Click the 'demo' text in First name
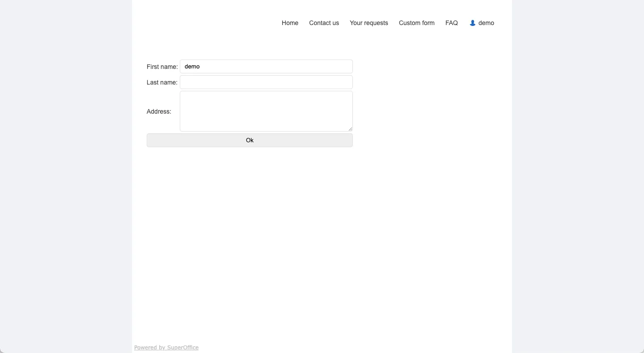644x353 pixels. coord(192,67)
